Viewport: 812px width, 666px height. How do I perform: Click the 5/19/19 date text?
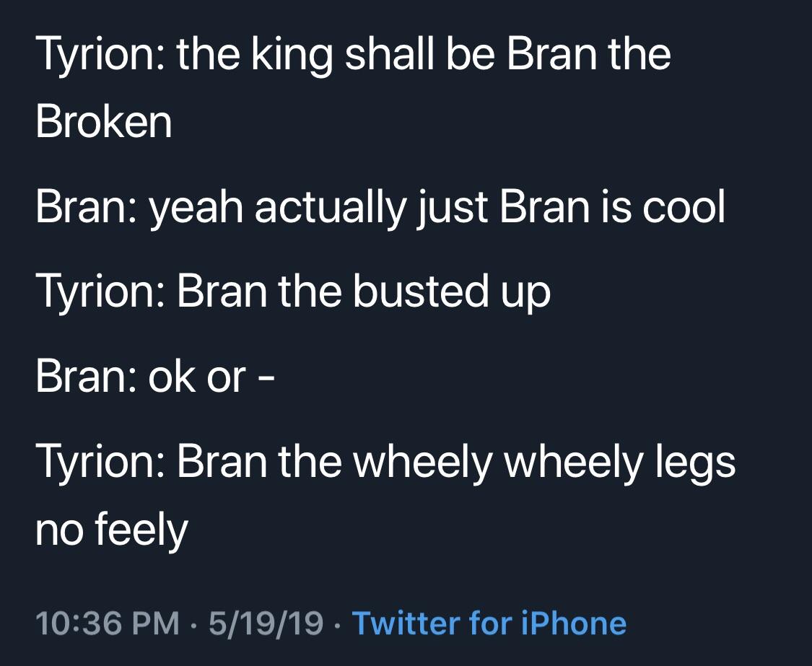point(265,623)
